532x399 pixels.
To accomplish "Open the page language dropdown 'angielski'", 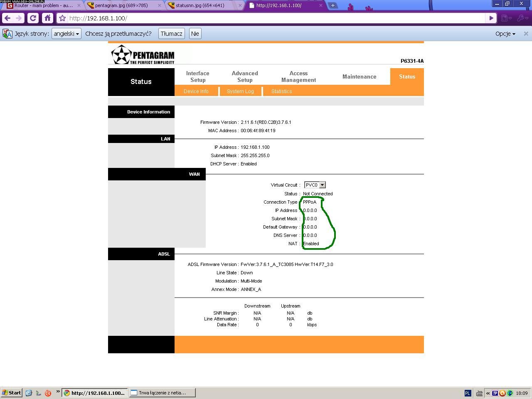I will pyautogui.click(x=66, y=34).
